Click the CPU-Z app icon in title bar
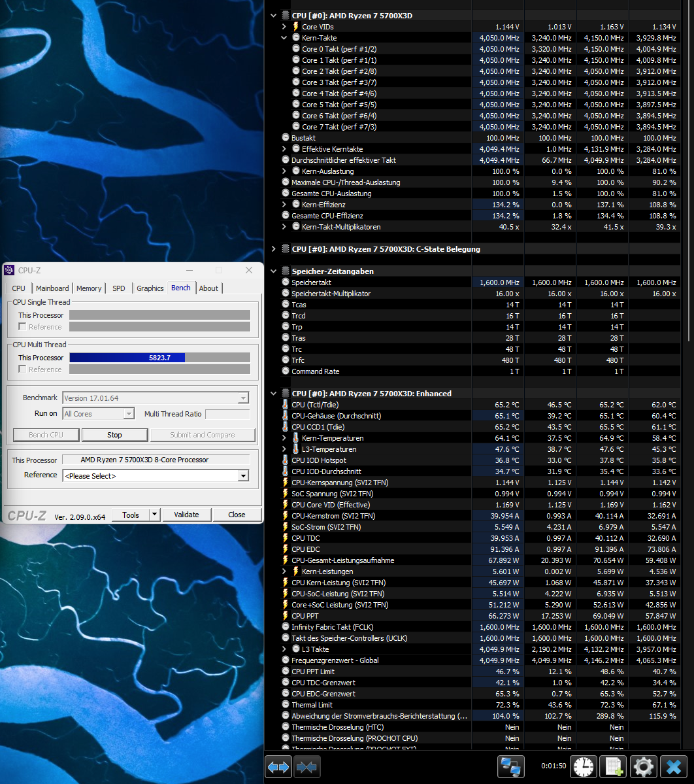 9,271
